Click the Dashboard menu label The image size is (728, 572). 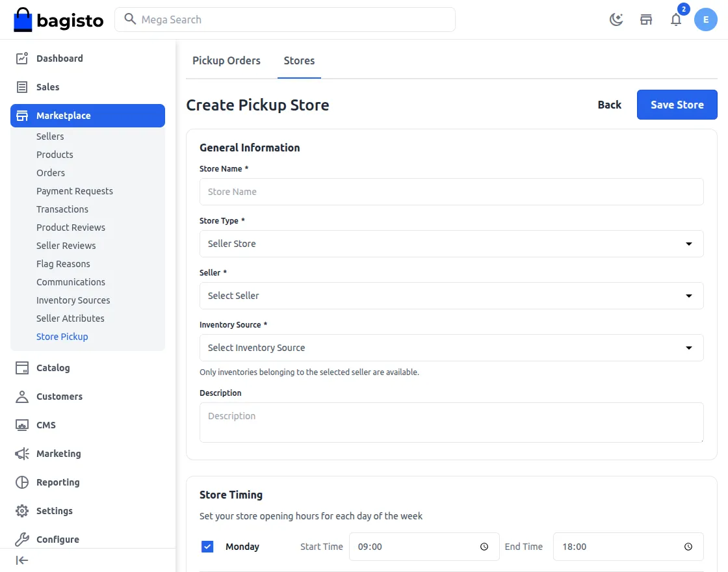tap(59, 58)
